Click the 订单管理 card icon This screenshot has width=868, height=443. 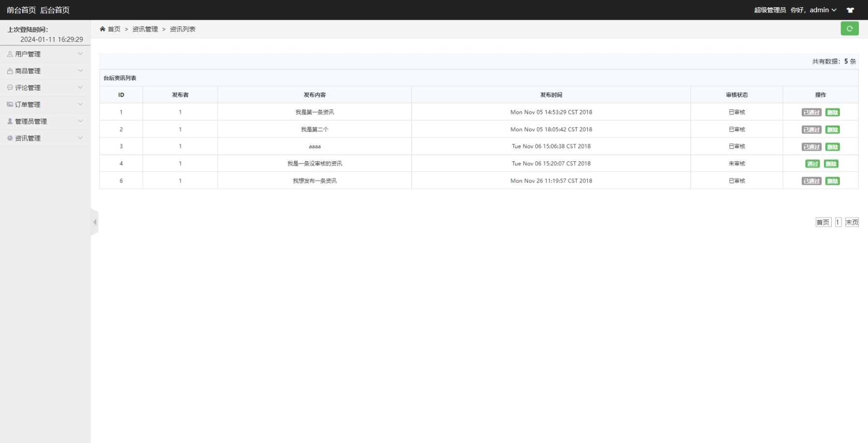pyautogui.click(x=10, y=105)
